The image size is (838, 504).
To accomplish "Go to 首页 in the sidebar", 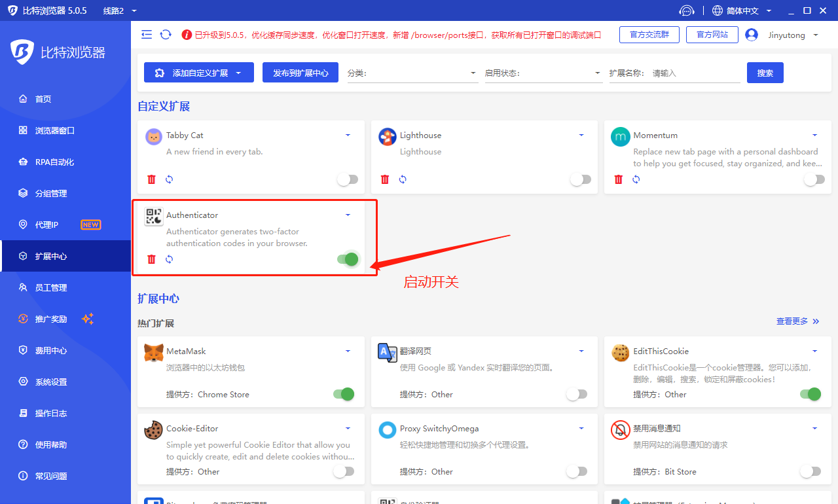I will [x=65, y=99].
